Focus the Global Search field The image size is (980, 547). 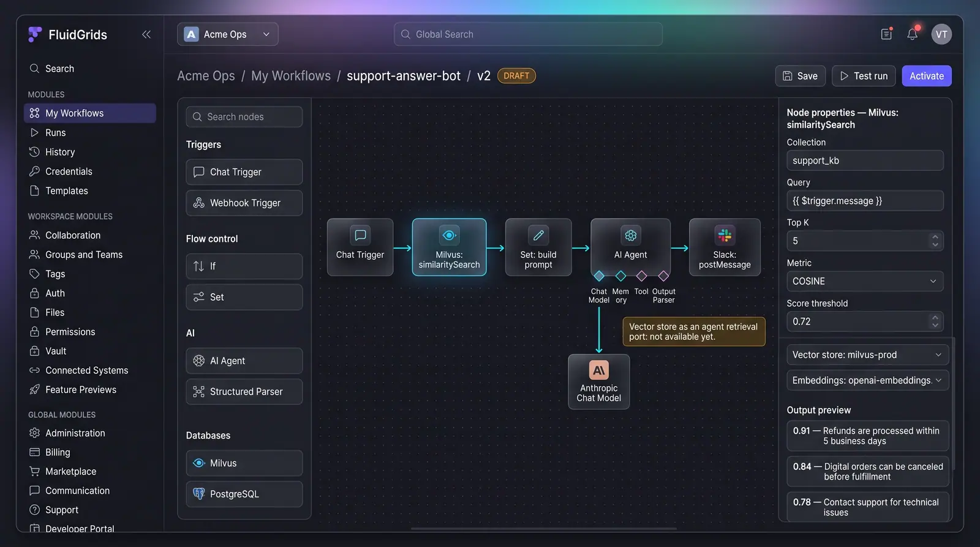coord(528,34)
